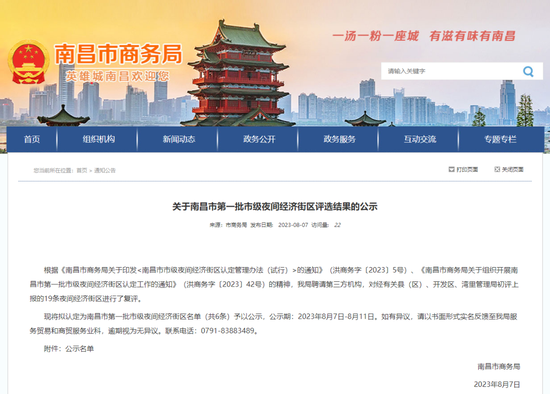Open the 互动交流 navigation menu
Viewport: 550px width, 394px height.
click(420, 139)
